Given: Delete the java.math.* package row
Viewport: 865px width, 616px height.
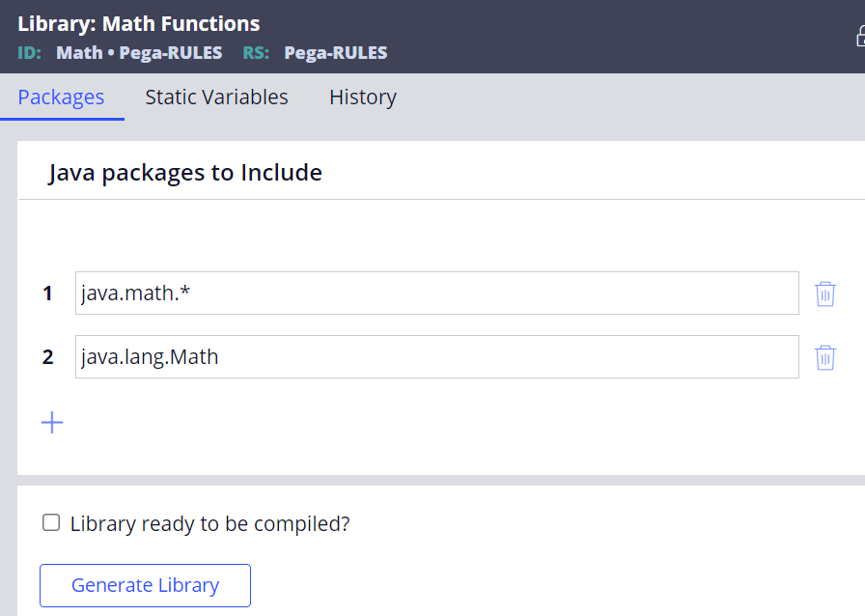Looking at the screenshot, I should pyautogui.click(x=824, y=294).
